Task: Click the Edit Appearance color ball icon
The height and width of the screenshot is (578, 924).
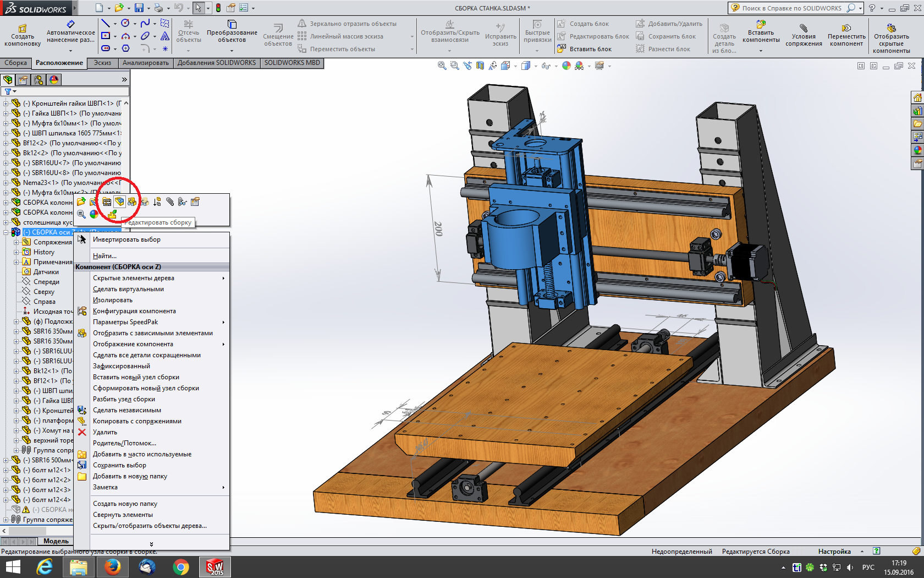Action: (566, 66)
